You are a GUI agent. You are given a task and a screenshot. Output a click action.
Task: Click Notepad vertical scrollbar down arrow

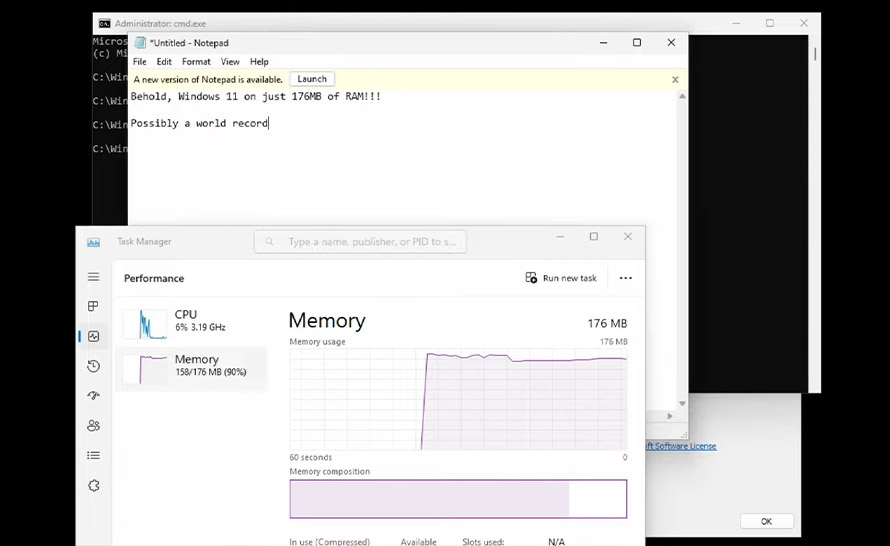pyautogui.click(x=682, y=404)
